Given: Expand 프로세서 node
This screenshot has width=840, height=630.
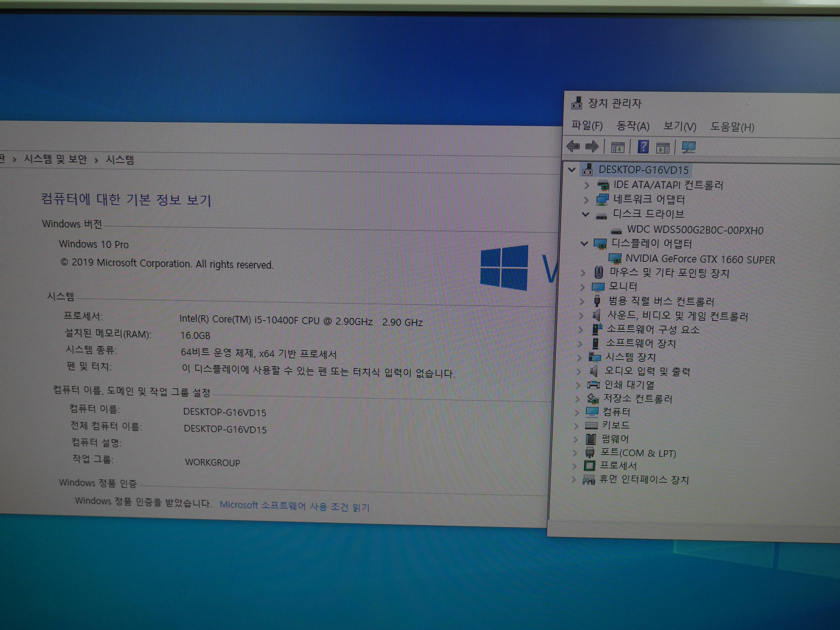Looking at the screenshot, I should (574, 466).
